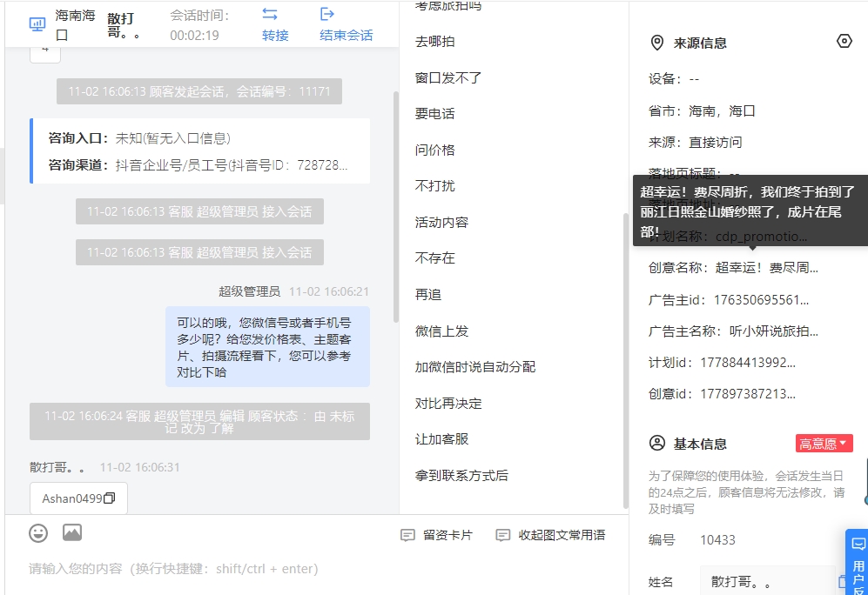Click the 创意id row
This screenshot has width=868, height=595.
[723, 394]
